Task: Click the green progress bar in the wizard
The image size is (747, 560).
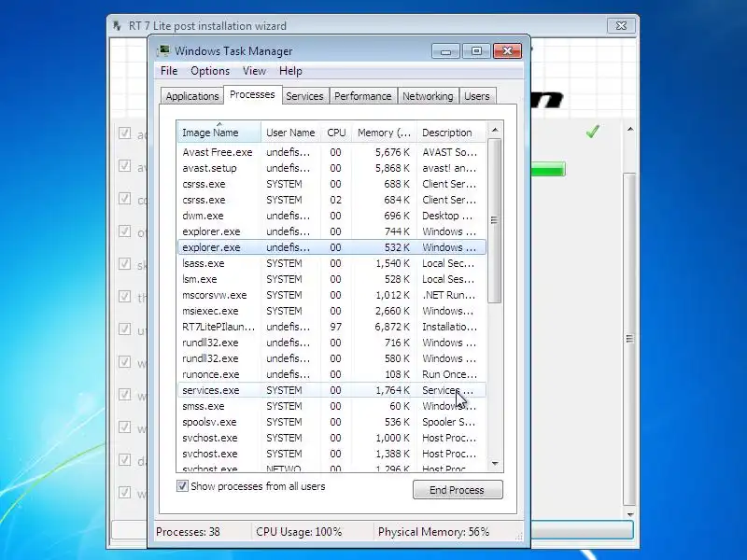Action: click(x=548, y=170)
